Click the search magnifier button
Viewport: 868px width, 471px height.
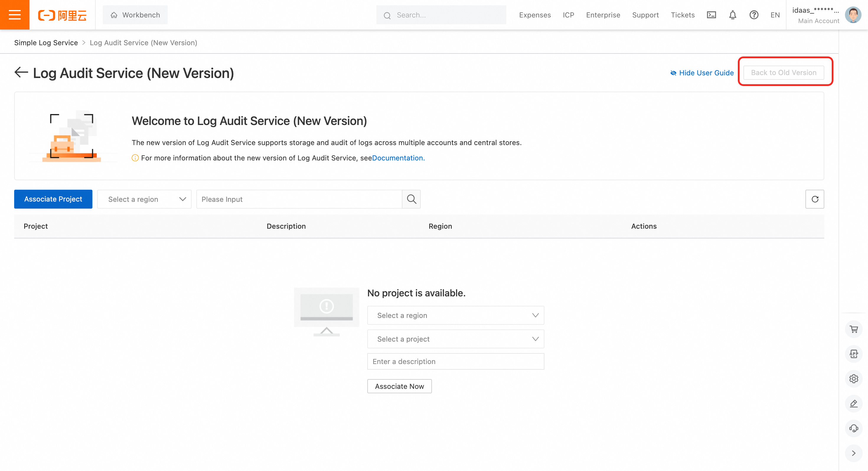pyautogui.click(x=411, y=199)
